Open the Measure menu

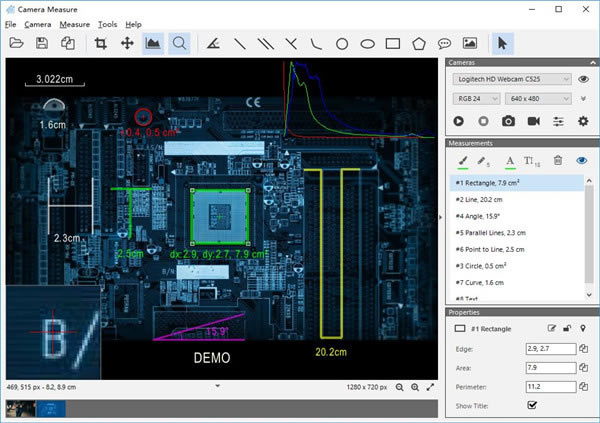tap(74, 23)
